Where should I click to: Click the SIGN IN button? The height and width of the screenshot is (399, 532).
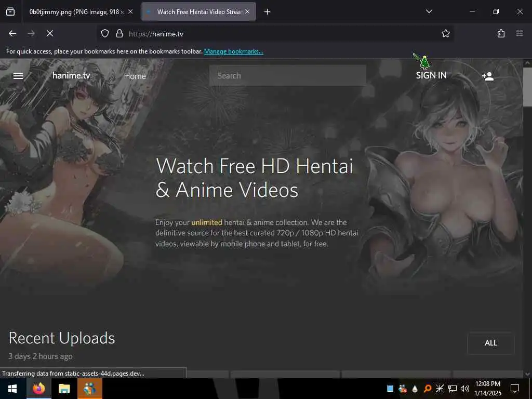[431, 75]
